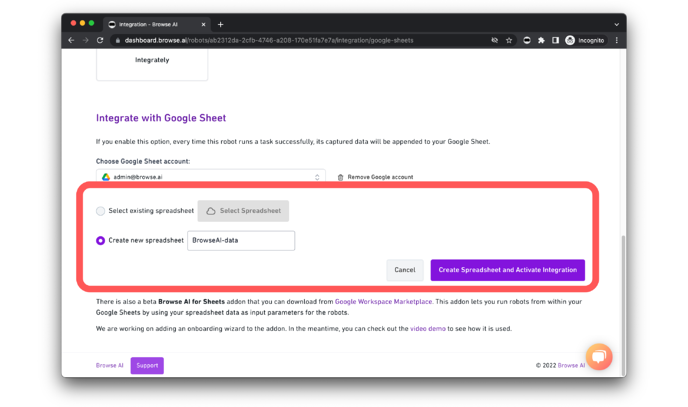The image size is (688, 407).
Task: Open the extensions puzzle icon
Action: (x=541, y=40)
